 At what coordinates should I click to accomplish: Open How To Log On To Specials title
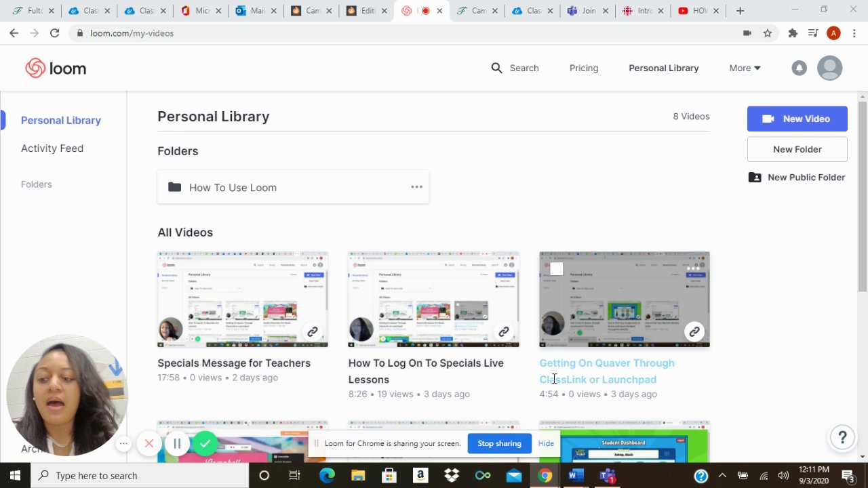click(426, 371)
